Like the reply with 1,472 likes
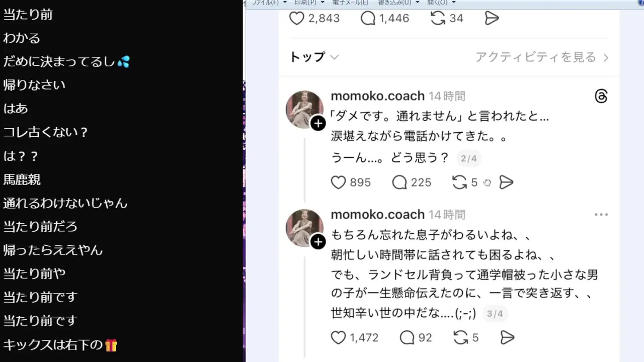This screenshot has height=362, width=644. [x=338, y=337]
